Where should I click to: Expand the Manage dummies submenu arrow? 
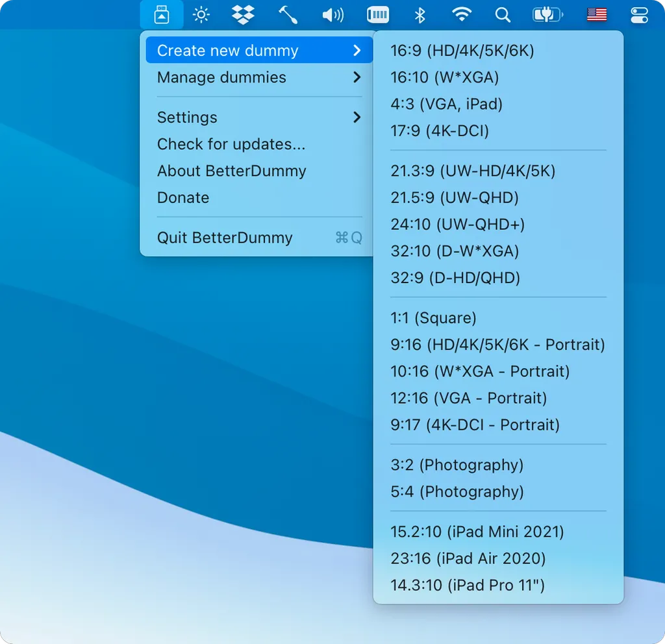[x=357, y=77]
